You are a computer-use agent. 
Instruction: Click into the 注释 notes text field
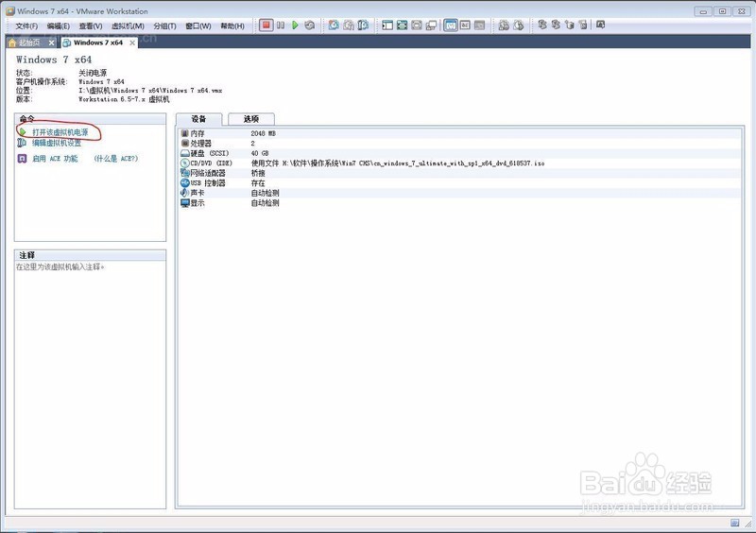click(x=90, y=385)
